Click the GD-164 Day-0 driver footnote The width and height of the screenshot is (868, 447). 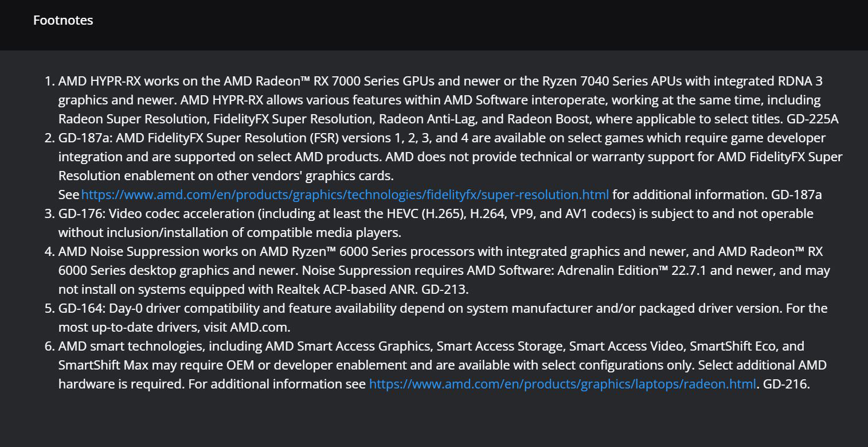pyautogui.click(x=443, y=308)
